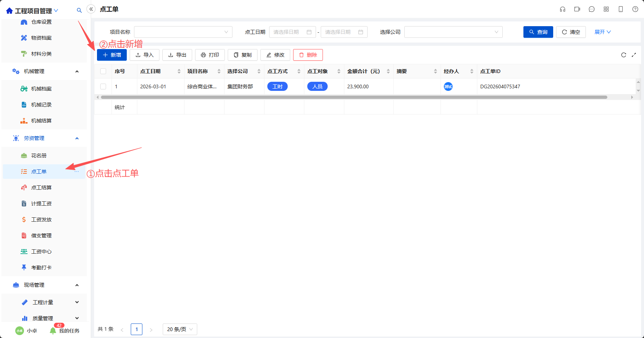This screenshot has height=338, width=644.
Task: Click the blue 查询 button
Action: pyautogui.click(x=538, y=32)
